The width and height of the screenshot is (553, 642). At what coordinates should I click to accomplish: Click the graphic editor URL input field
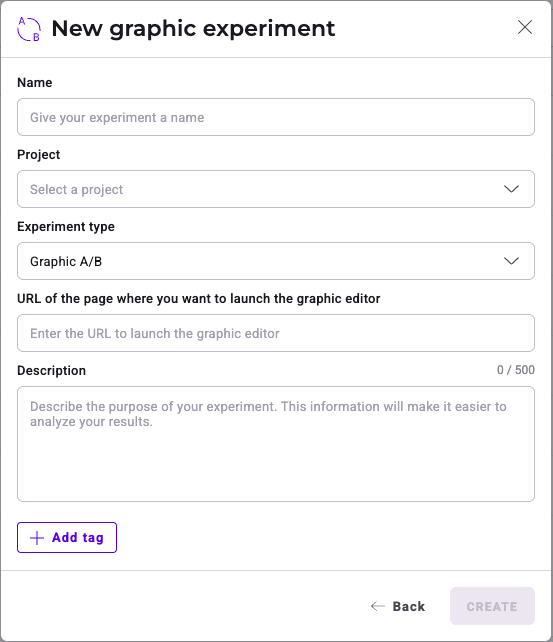[276, 333]
